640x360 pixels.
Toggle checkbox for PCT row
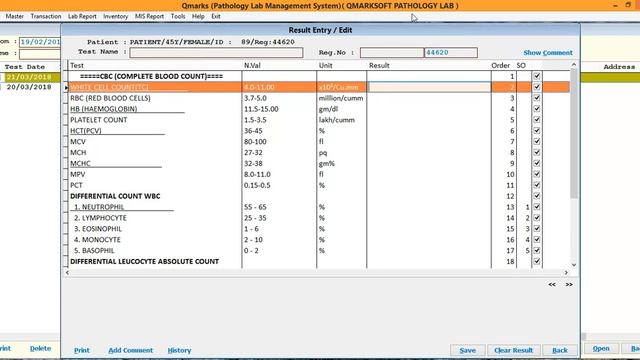pos(537,185)
